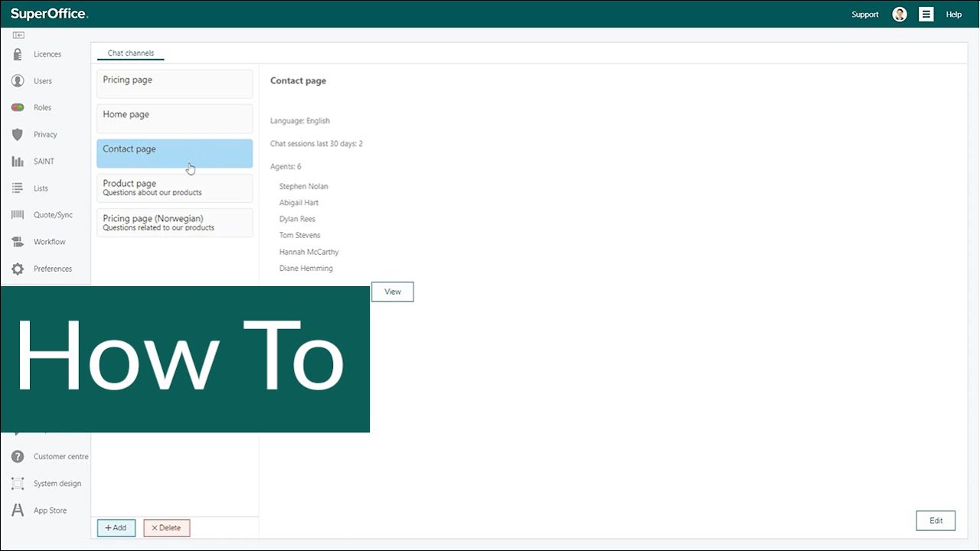Navigate to Privacy settings
Viewport: 980px width, 551px height.
(x=45, y=135)
